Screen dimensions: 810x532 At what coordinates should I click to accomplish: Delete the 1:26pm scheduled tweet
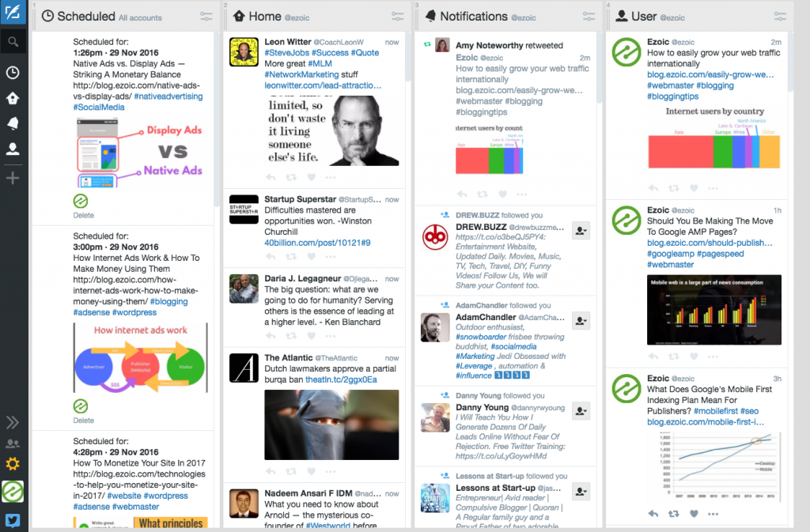point(83,215)
